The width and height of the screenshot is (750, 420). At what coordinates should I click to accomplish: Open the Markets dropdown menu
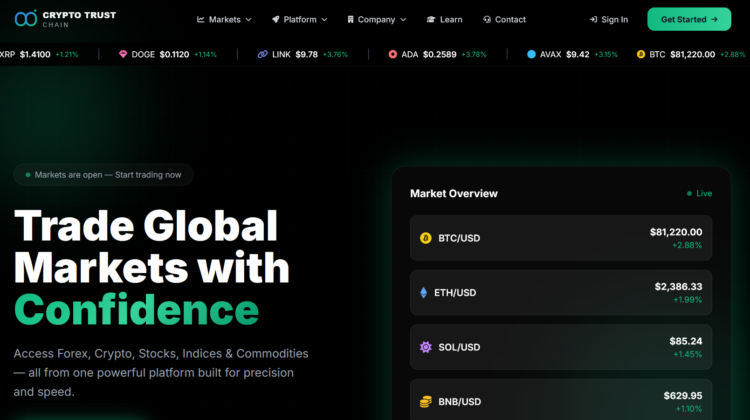224,20
